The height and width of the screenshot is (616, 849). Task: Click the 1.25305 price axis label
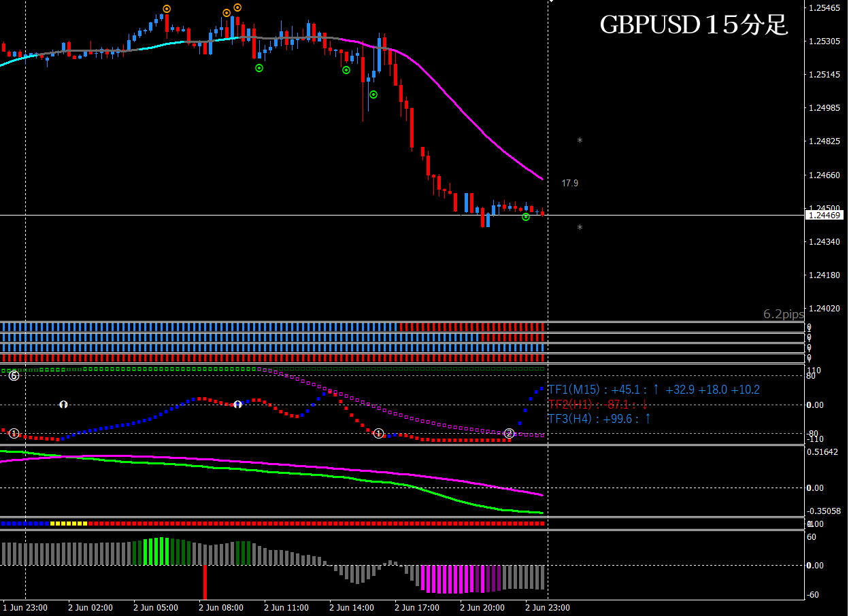pyautogui.click(x=823, y=41)
